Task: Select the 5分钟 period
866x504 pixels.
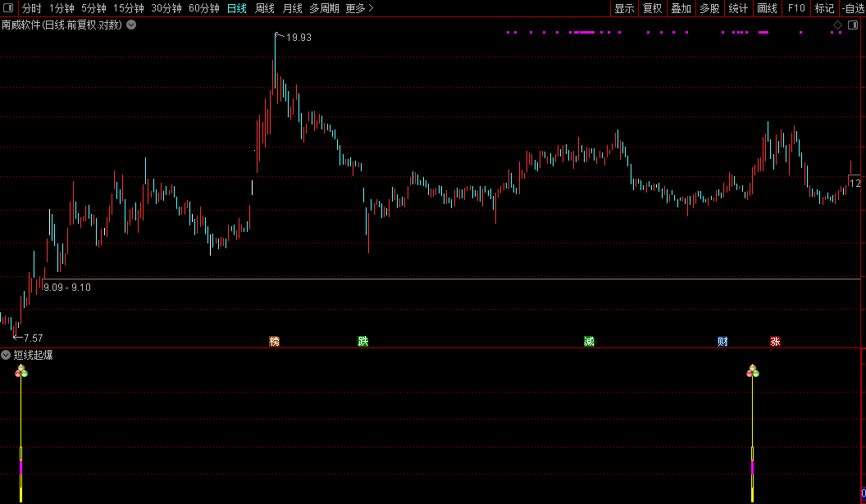Action: [x=93, y=8]
